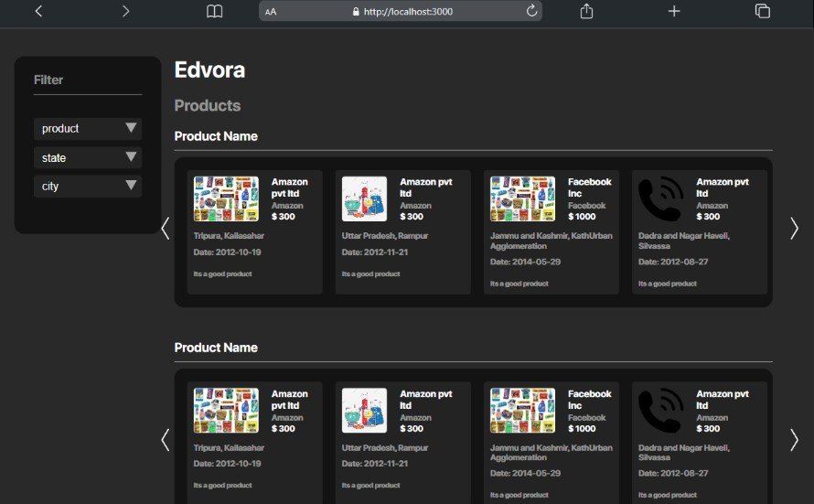Click 'Date: 2012-11-21' in second row
814x504 pixels.
(x=374, y=464)
